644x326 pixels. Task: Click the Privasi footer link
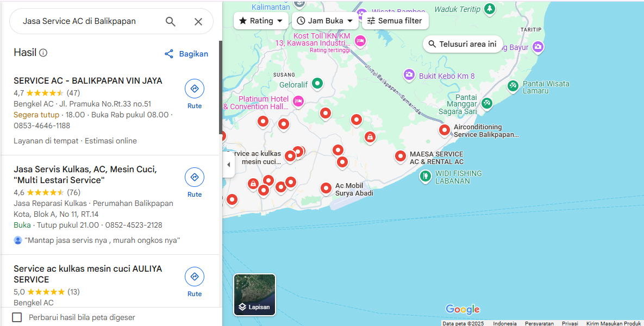pos(570,323)
